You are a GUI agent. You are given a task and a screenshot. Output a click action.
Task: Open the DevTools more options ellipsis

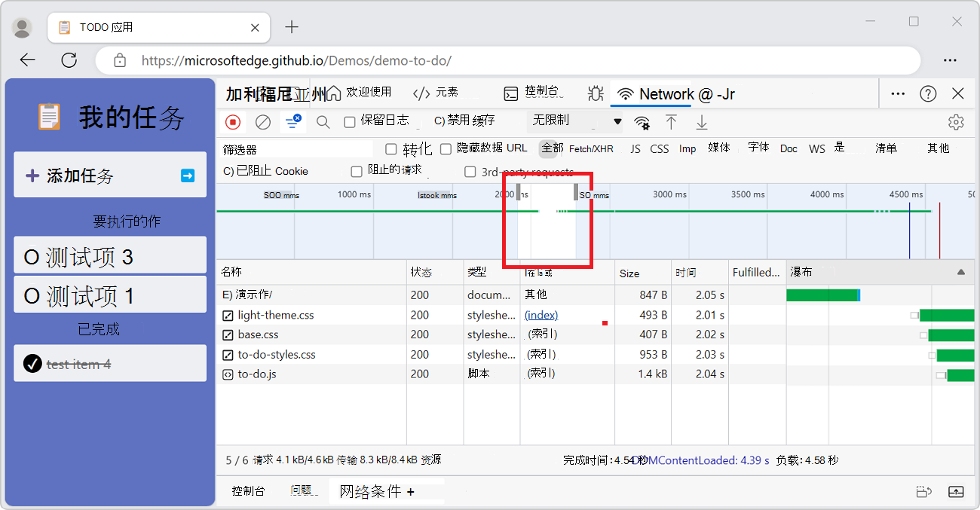click(x=898, y=93)
